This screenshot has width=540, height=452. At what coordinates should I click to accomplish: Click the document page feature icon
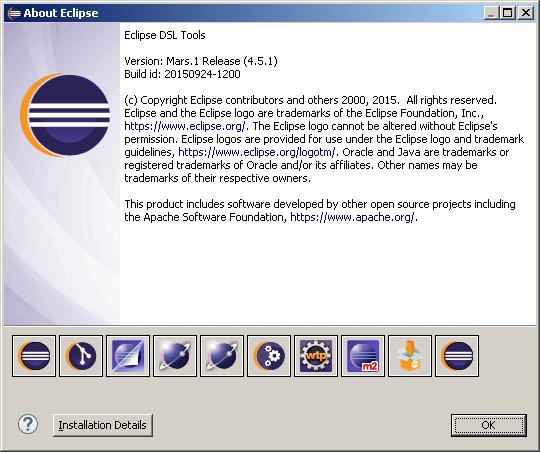click(128, 356)
